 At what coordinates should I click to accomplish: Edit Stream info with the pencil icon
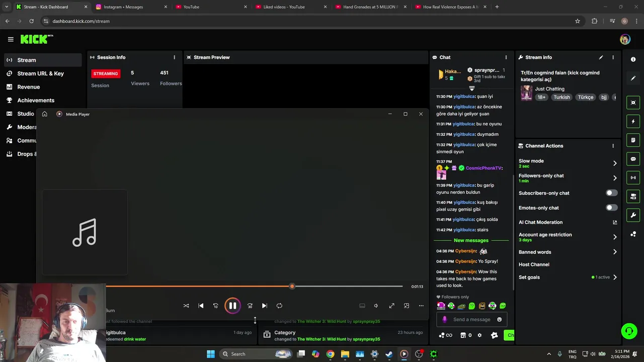[601, 57]
